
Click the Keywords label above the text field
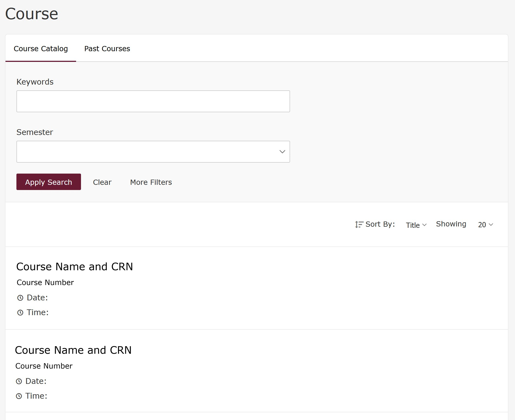(35, 82)
